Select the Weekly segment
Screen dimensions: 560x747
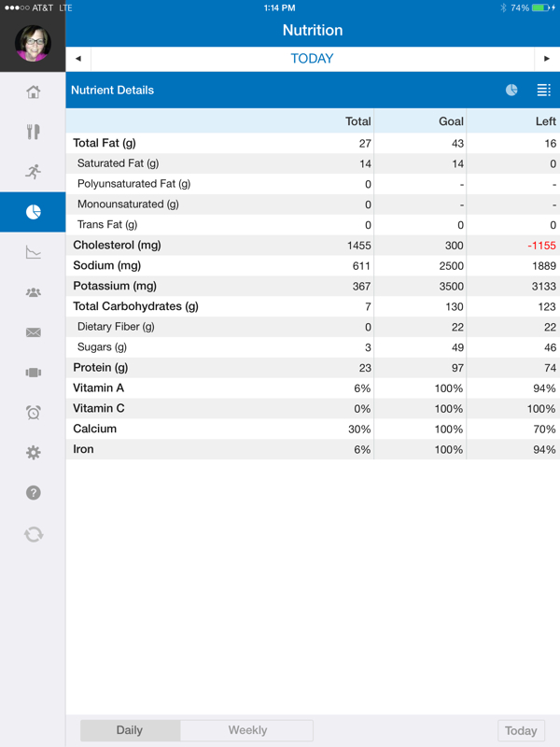pyautogui.click(x=246, y=730)
